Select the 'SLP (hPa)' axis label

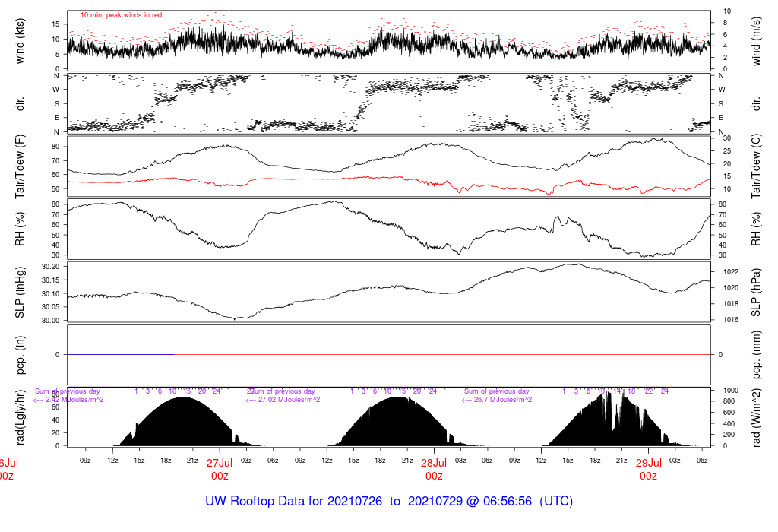(x=756, y=293)
